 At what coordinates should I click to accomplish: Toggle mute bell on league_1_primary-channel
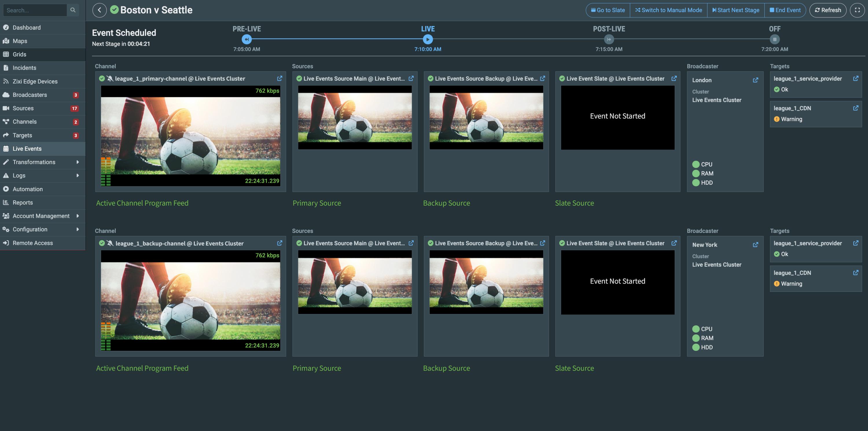[x=110, y=78]
